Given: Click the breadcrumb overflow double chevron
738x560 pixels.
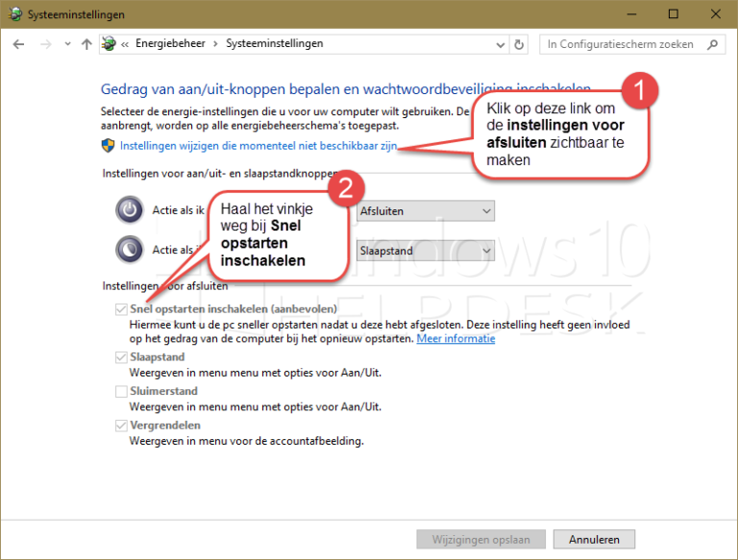Looking at the screenshot, I should pyautogui.click(x=125, y=45).
